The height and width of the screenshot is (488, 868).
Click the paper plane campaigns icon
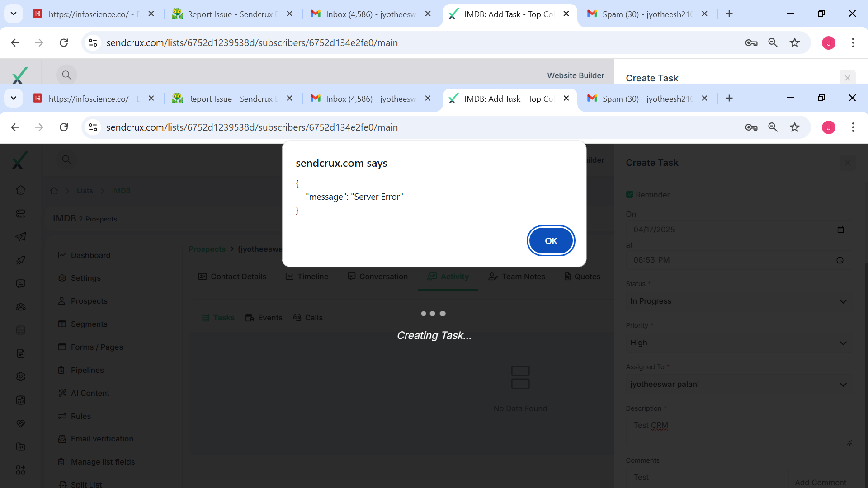click(20, 237)
